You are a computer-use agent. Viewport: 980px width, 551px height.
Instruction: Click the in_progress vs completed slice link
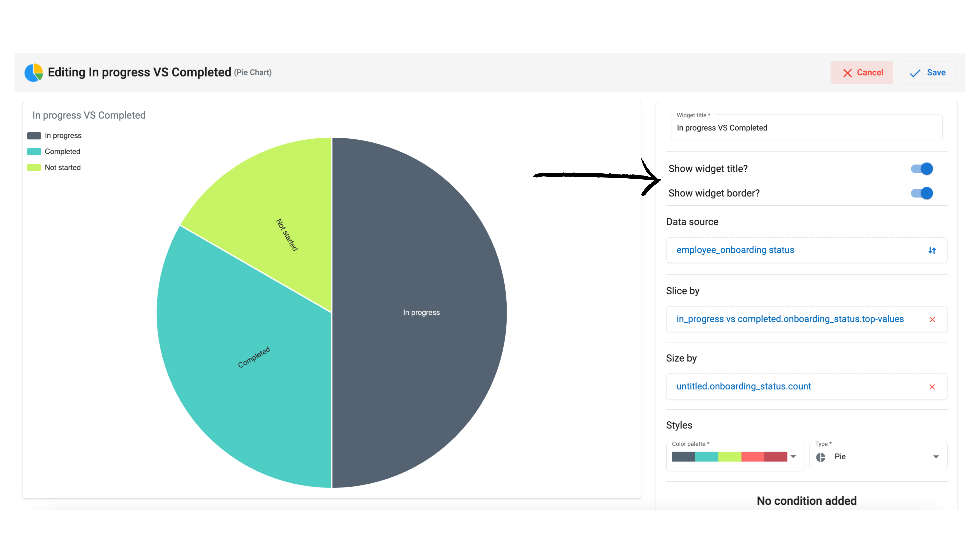(x=790, y=319)
